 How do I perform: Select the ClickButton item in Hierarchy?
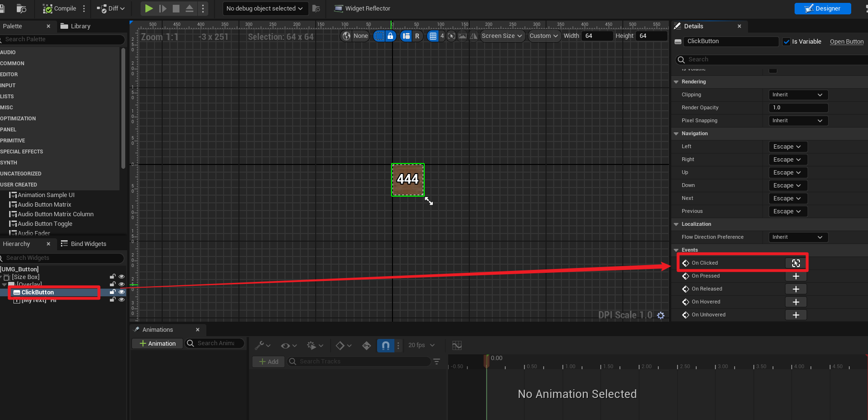pos(37,292)
